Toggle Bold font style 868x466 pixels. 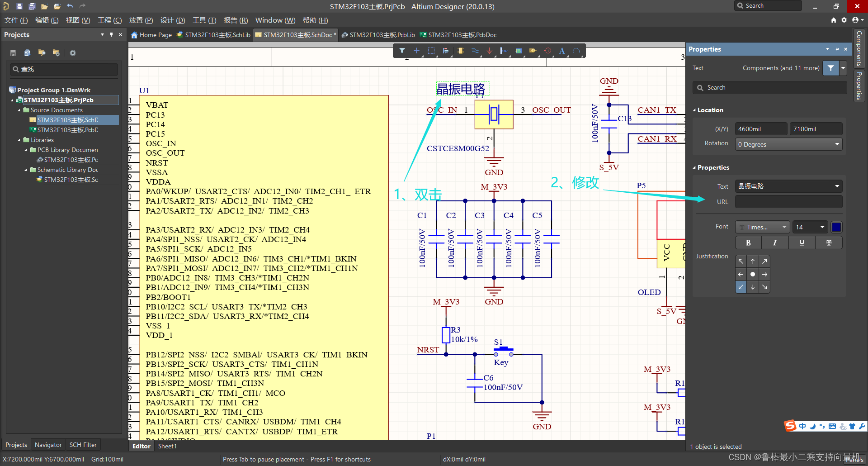click(748, 243)
